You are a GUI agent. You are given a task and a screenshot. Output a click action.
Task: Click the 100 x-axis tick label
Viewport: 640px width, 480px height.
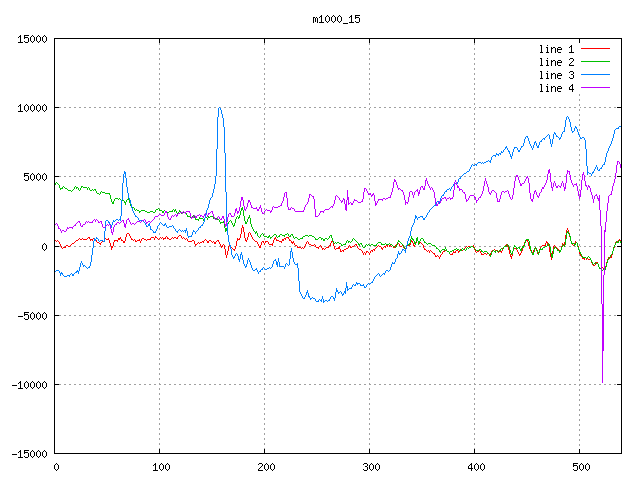(160, 467)
